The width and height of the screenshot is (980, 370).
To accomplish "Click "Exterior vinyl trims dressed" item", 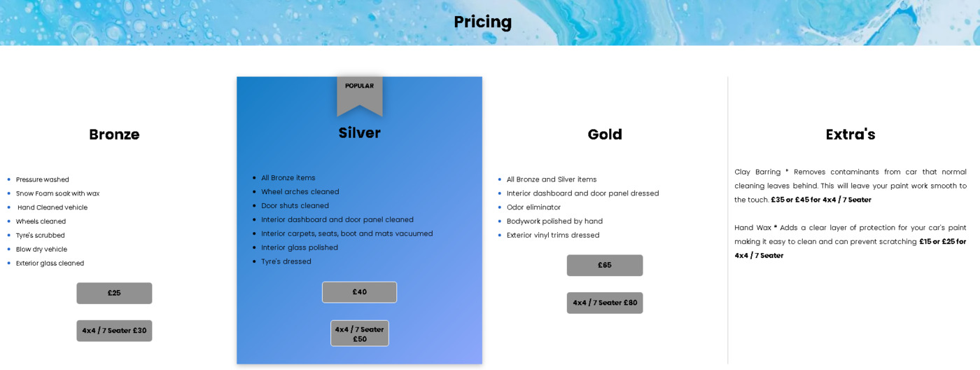I will 553,235.
